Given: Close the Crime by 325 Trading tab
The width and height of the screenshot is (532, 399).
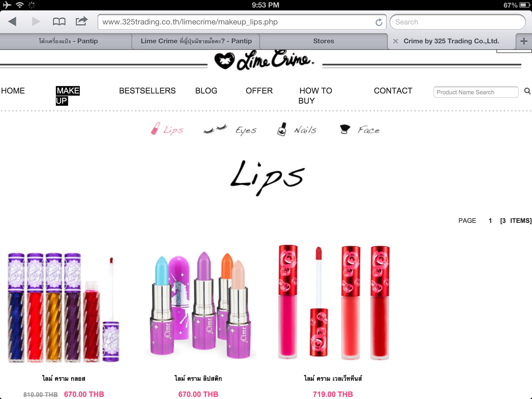Looking at the screenshot, I should click(395, 41).
